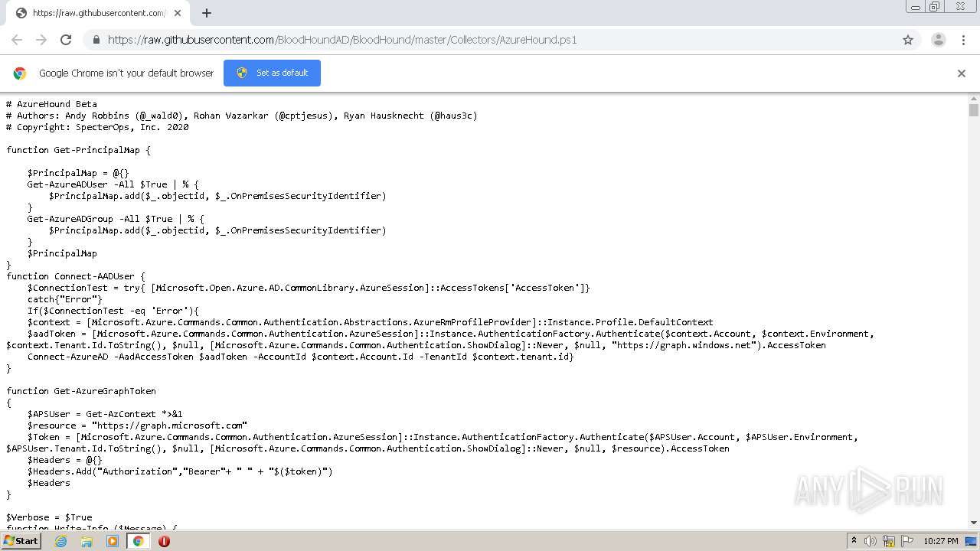Go back to the previous page
The height and width of the screenshot is (551, 980).
(17, 40)
